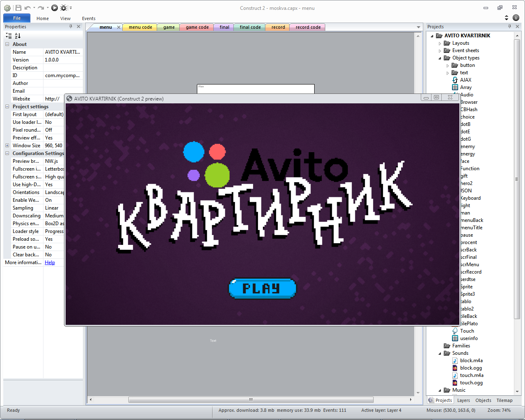The image size is (525, 420).
Task: Open the Help link in Properties
Action: tap(50, 262)
